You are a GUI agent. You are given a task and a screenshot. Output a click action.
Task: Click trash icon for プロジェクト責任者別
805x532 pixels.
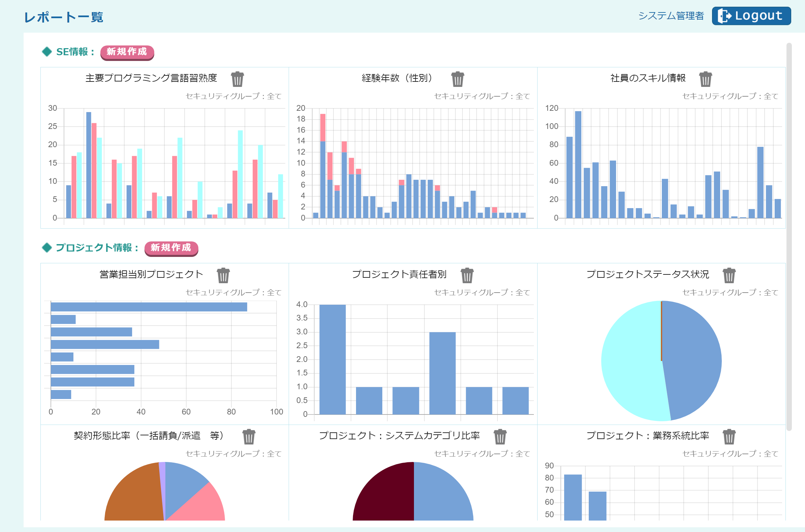click(x=466, y=275)
